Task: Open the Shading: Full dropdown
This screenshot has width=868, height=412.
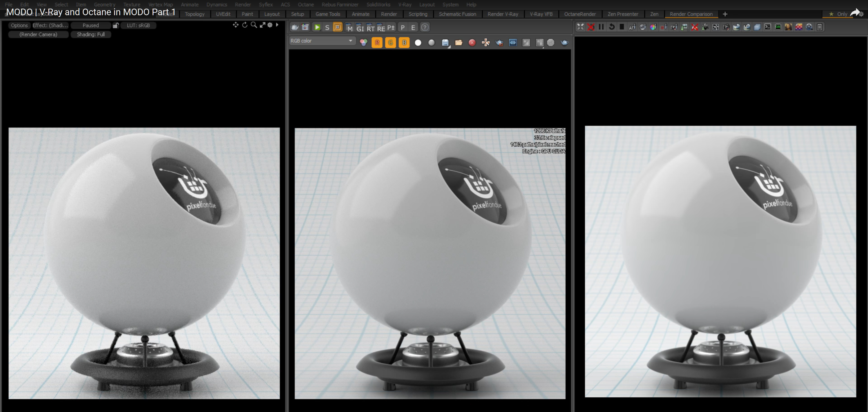Action: click(91, 34)
